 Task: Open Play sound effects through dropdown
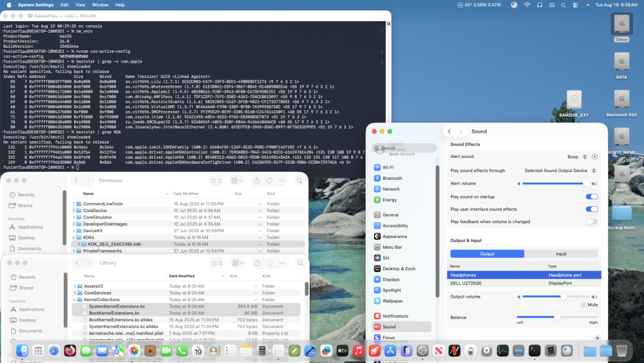[x=560, y=171]
